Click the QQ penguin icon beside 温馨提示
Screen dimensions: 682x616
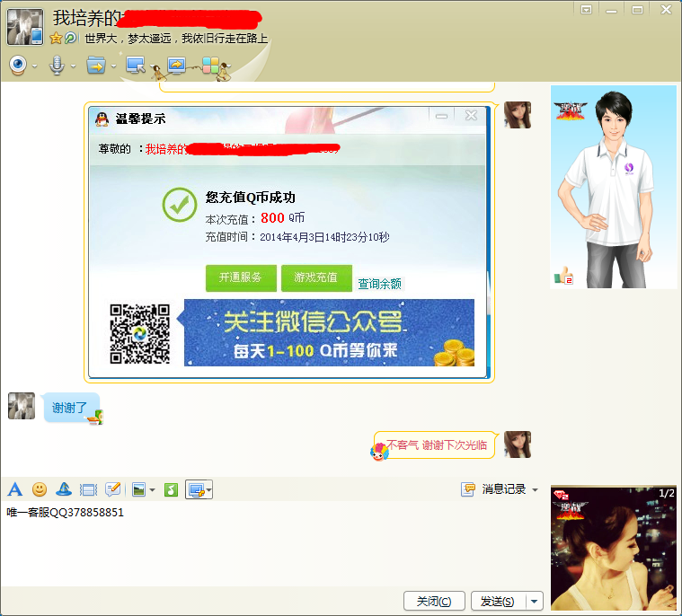click(102, 119)
